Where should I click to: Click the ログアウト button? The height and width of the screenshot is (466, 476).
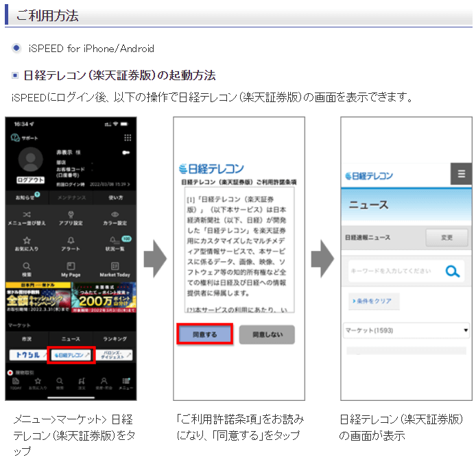(x=30, y=180)
